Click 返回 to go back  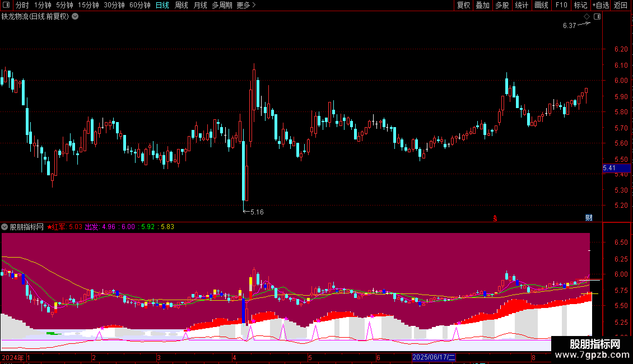point(621,5)
